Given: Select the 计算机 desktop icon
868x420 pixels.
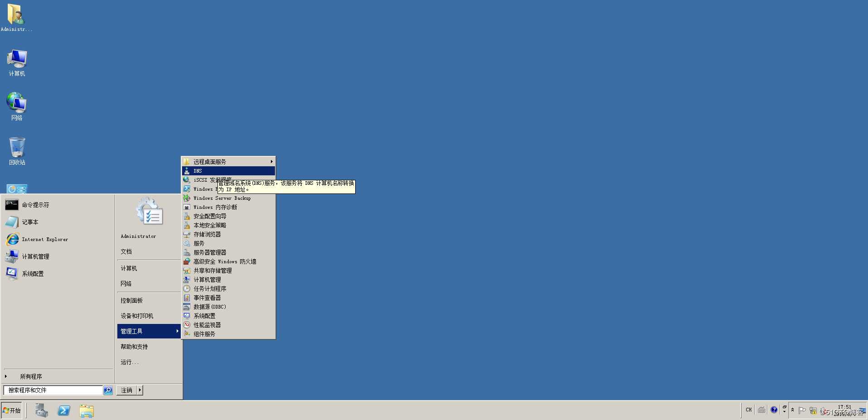Looking at the screenshot, I should pos(17,63).
